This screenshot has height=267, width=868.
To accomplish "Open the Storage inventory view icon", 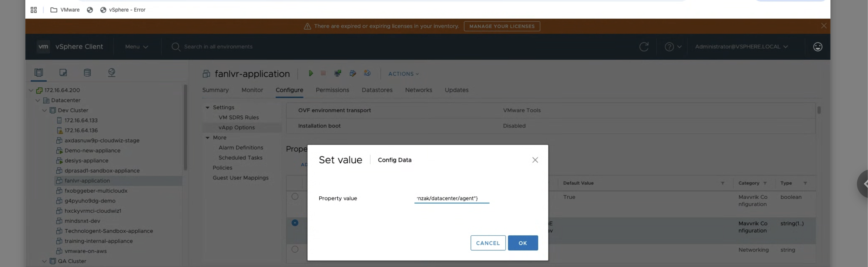I will (x=87, y=73).
